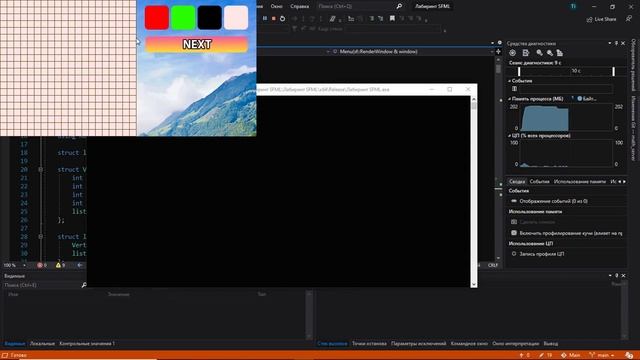
Task: Focus the Visual Studio search box
Action: (x=355, y=7)
